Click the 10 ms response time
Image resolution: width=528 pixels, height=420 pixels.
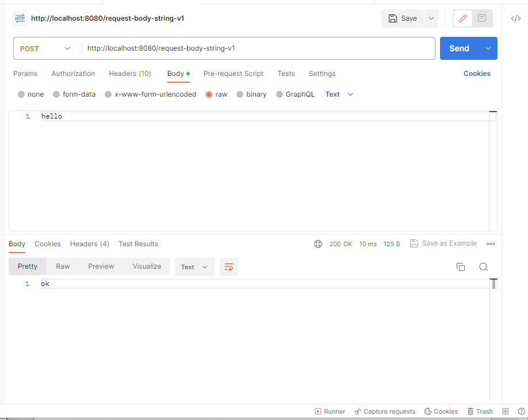(368, 244)
